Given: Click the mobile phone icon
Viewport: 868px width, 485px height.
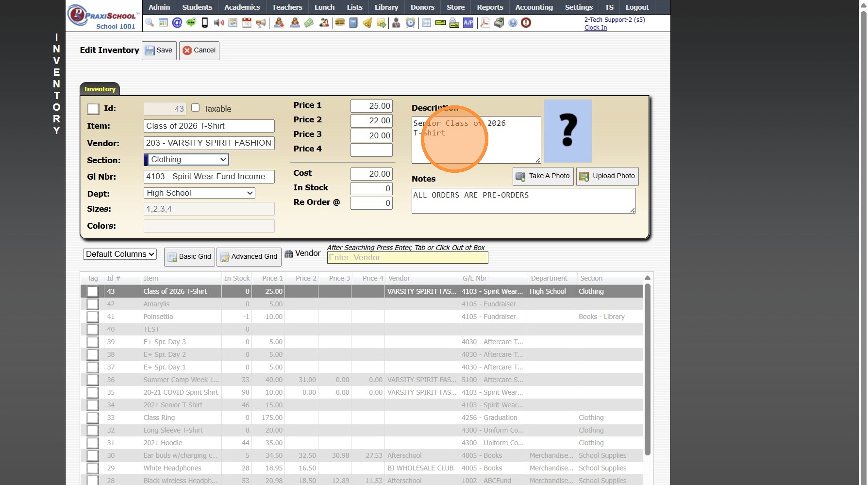Looking at the screenshot, I should [205, 23].
